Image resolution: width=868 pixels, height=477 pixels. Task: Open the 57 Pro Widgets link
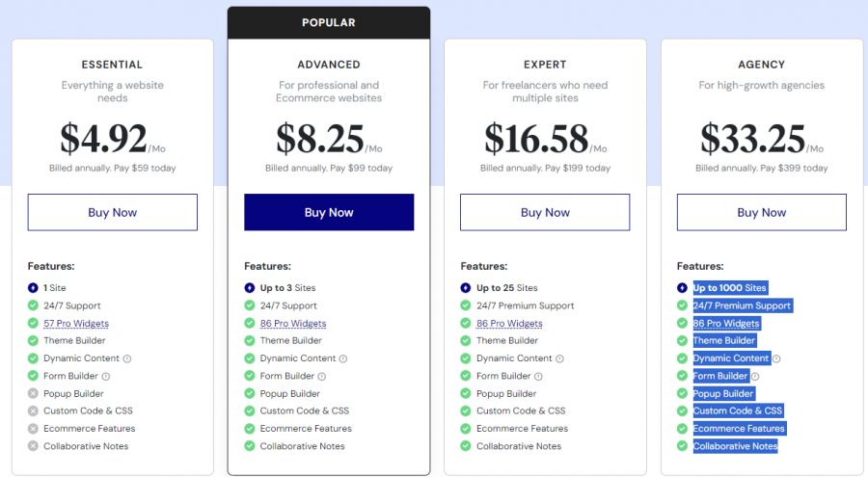point(76,324)
